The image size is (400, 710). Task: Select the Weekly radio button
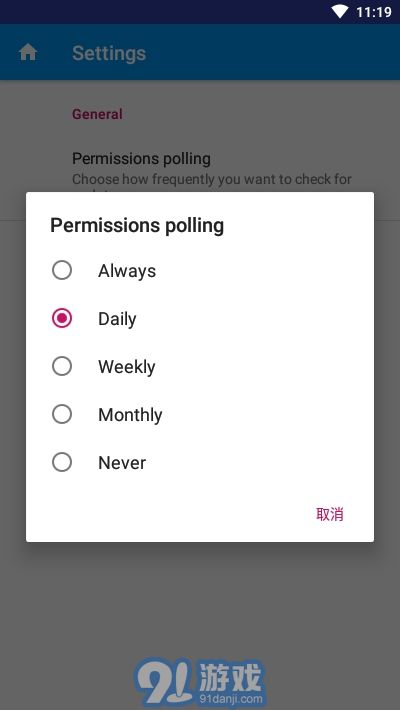pyautogui.click(x=62, y=366)
